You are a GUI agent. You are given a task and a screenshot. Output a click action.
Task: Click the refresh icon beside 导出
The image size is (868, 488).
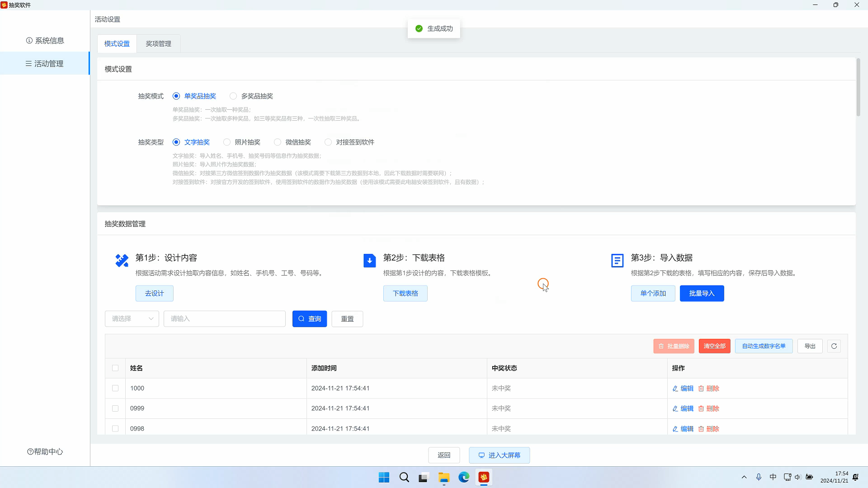tap(834, 346)
